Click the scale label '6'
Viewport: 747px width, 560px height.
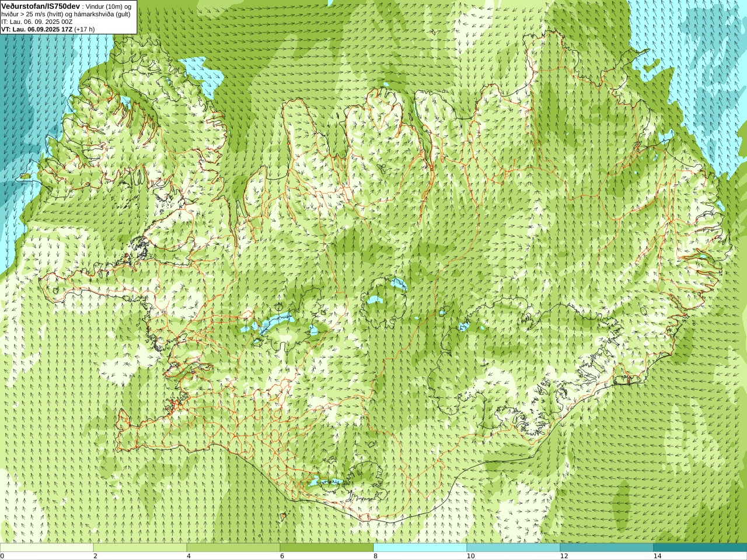pyautogui.click(x=282, y=556)
